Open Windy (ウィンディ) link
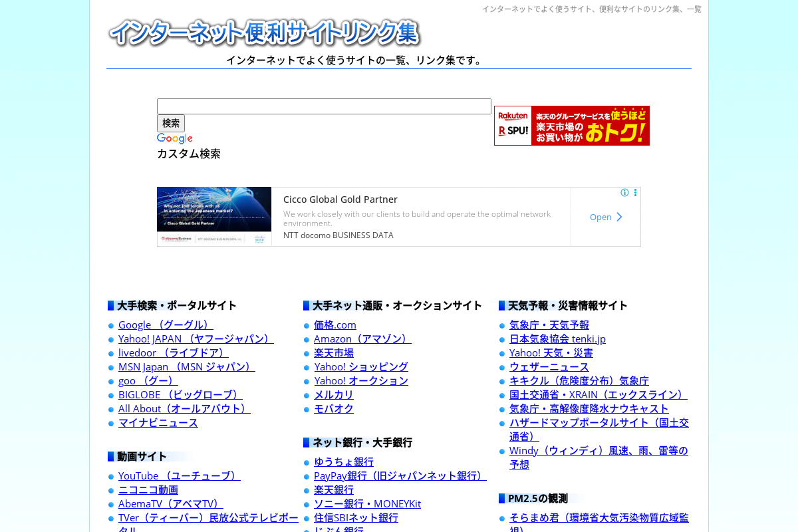The image size is (798, 532). point(598,451)
